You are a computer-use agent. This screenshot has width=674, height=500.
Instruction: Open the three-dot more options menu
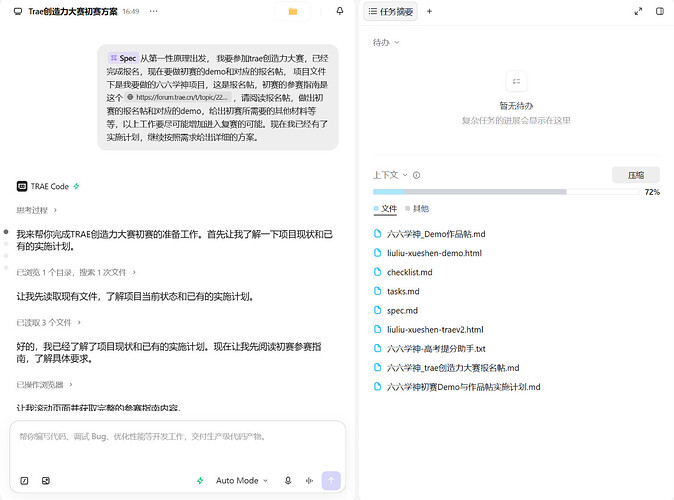tap(153, 12)
